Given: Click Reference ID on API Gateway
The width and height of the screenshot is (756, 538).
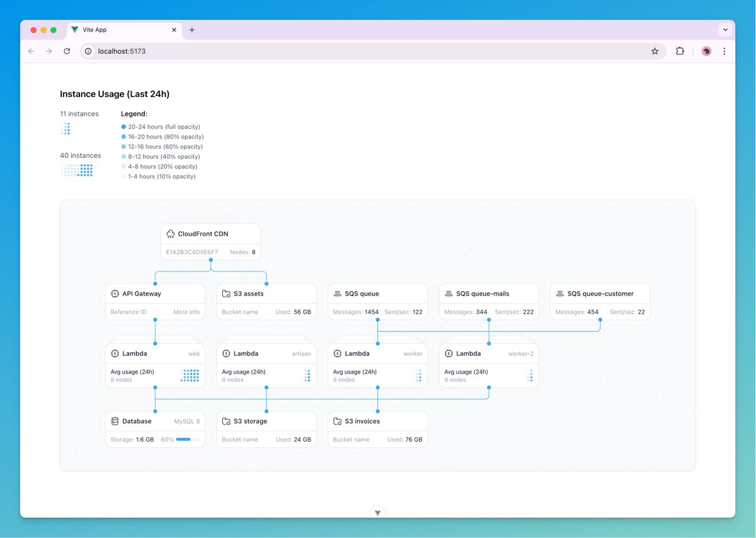Looking at the screenshot, I should pyautogui.click(x=129, y=312).
